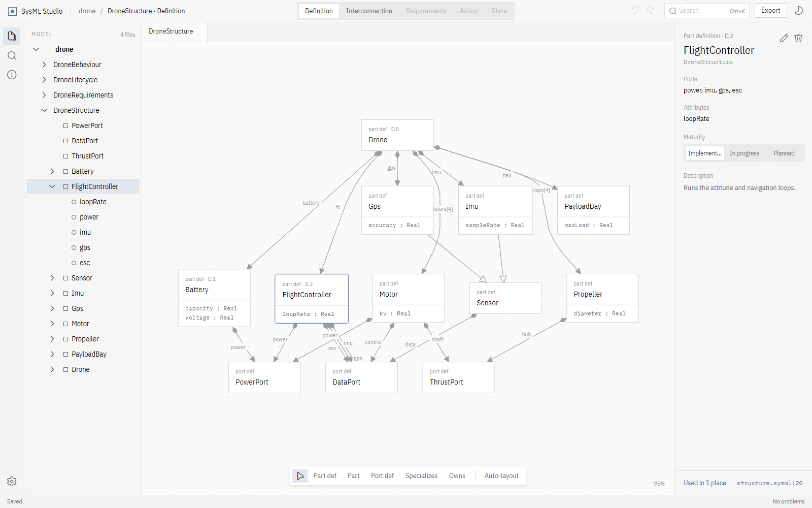Click the drone breadcrumb in the header
The image size is (812, 508).
click(x=87, y=11)
